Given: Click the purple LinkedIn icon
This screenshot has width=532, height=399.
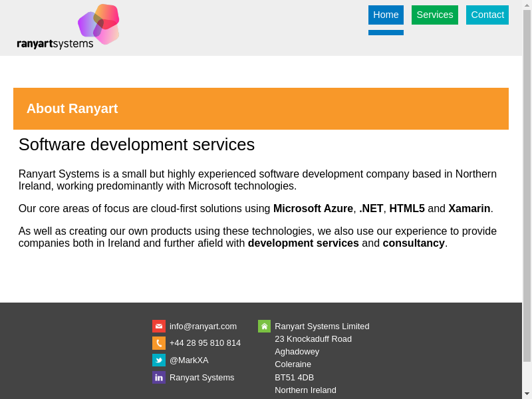Looking at the screenshot, I should (159, 377).
